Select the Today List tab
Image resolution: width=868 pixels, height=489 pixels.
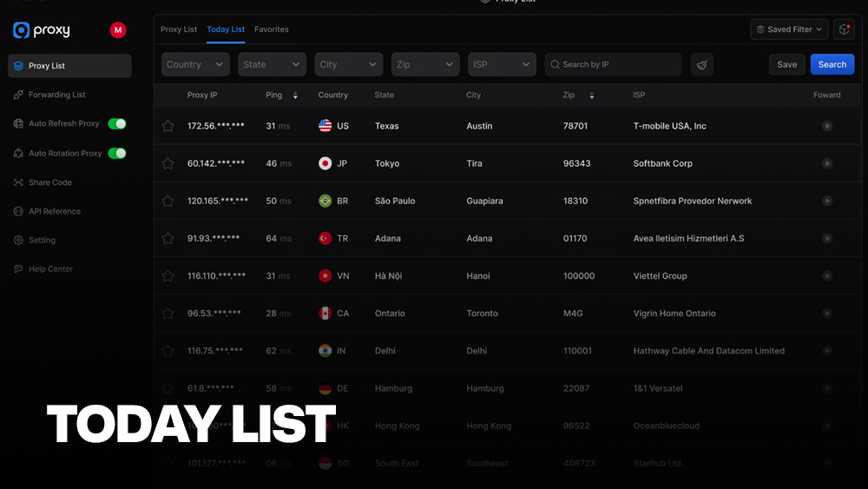coord(226,30)
